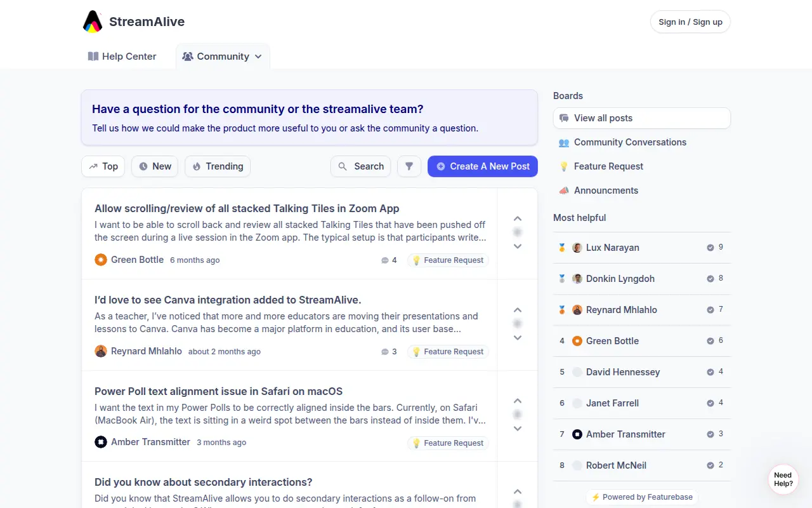Viewport: 812px width, 508px height.
Task: Sort posts by Trending
Action: pos(218,166)
